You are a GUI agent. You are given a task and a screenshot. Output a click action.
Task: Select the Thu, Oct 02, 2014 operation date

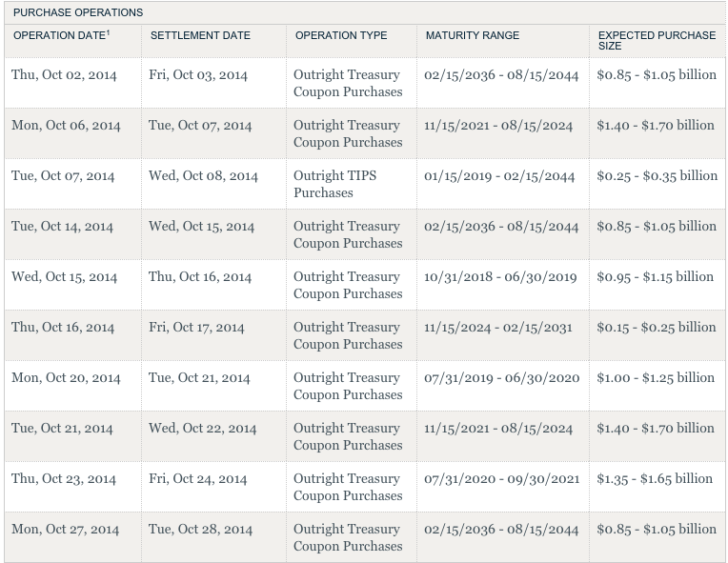(x=63, y=74)
